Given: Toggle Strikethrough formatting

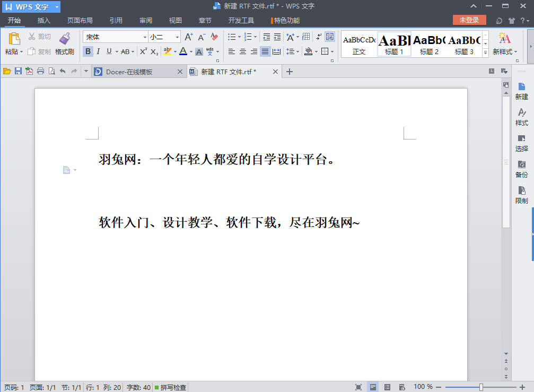Looking at the screenshot, I should 125,52.
